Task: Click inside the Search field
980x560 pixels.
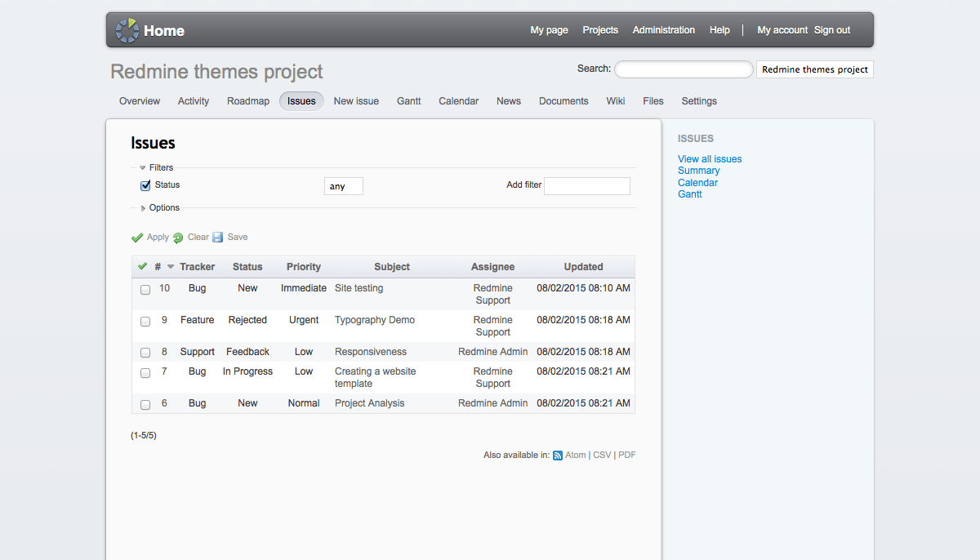Action: tap(684, 69)
